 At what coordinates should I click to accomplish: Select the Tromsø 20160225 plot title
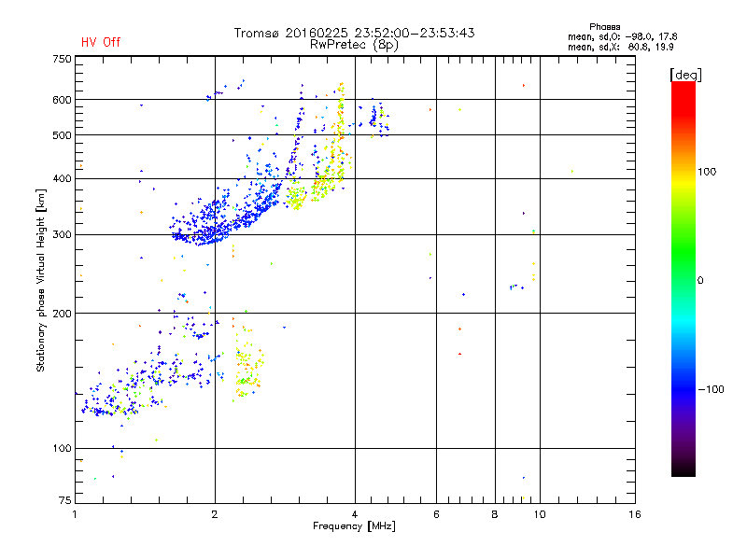(354, 33)
